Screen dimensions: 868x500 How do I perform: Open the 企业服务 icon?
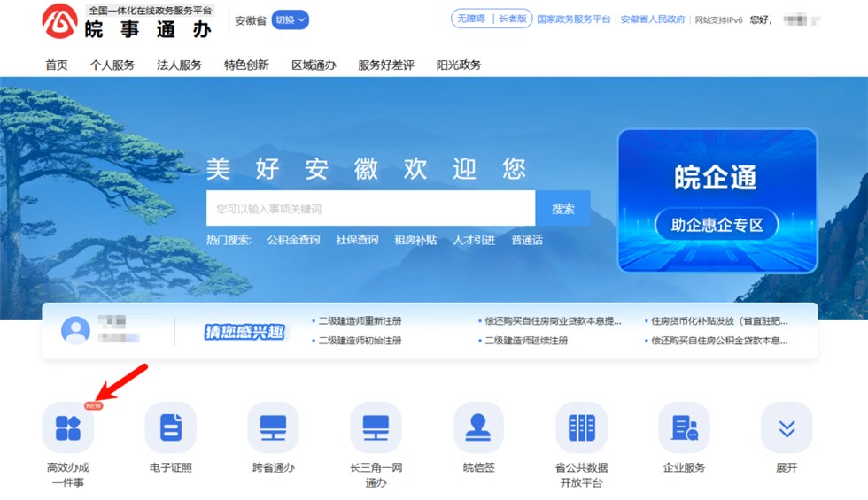click(684, 428)
